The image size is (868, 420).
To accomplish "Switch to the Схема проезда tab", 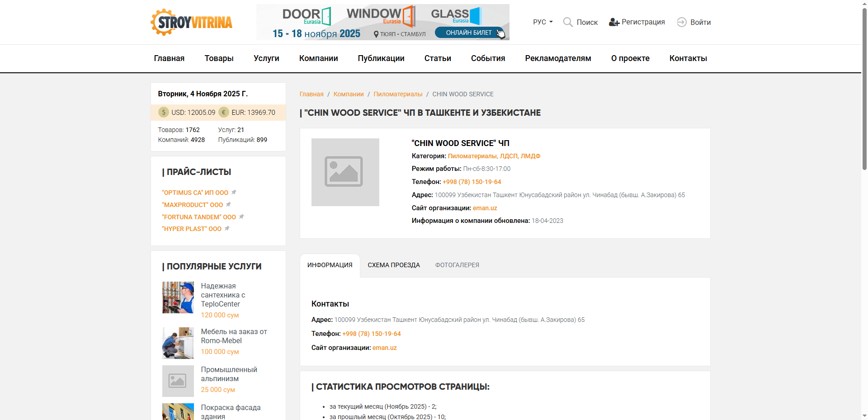I will (393, 265).
